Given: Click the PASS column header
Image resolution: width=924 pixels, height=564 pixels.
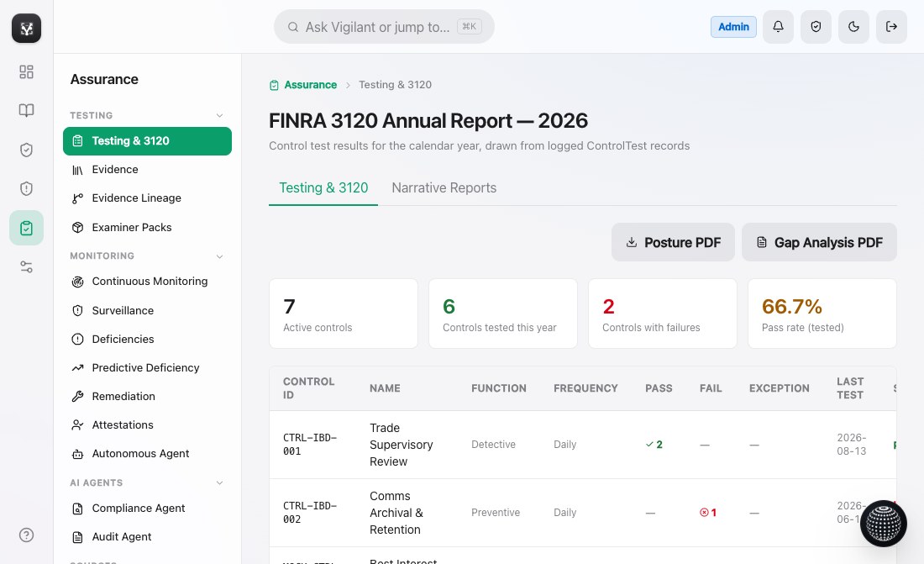Looking at the screenshot, I should 659,388.
